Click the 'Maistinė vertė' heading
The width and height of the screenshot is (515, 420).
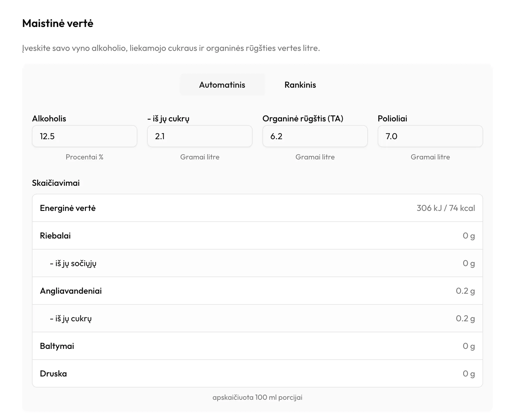[x=58, y=23]
